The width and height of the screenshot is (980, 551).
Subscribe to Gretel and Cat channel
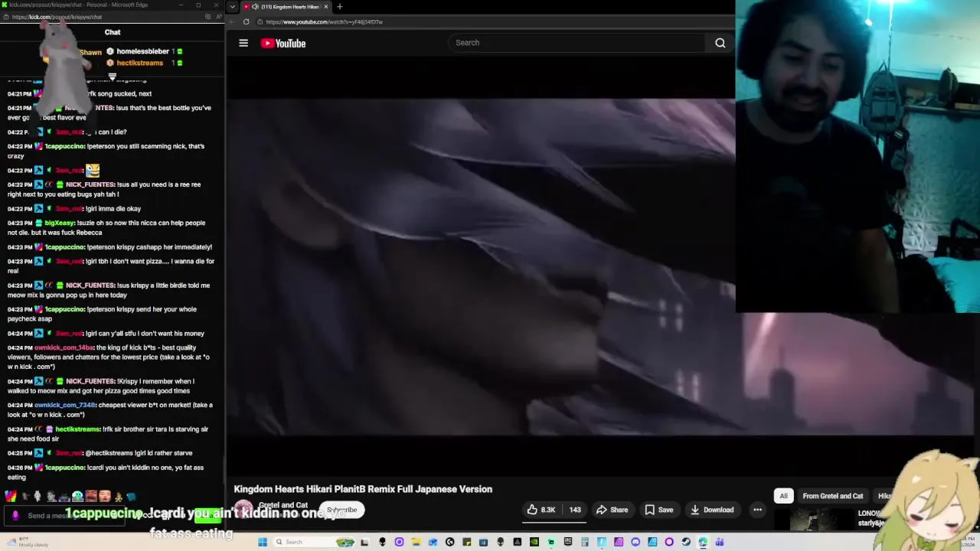[x=342, y=510]
